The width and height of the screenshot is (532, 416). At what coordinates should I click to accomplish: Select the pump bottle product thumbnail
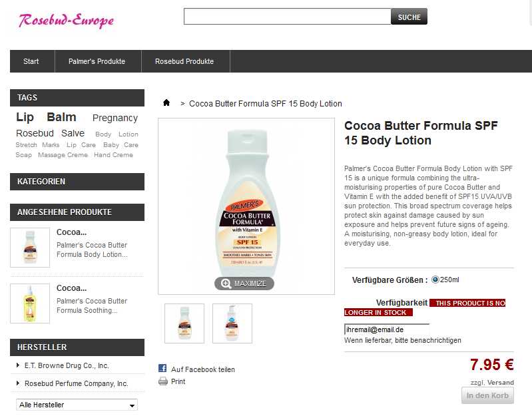[x=232, y=323]
